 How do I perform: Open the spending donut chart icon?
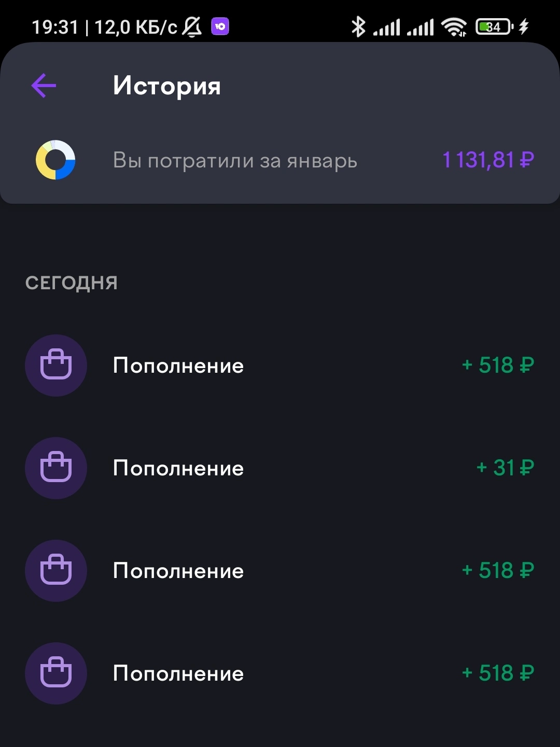55,160
